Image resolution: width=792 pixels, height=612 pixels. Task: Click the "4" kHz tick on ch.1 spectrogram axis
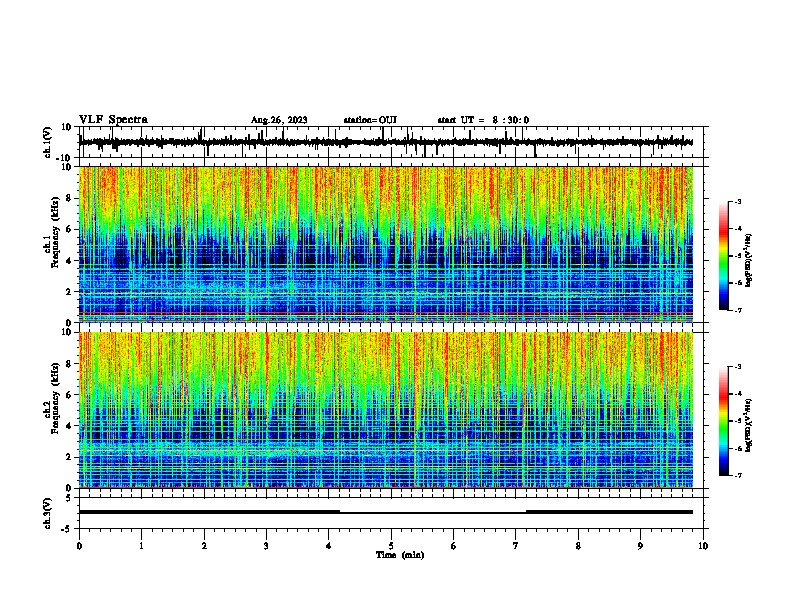tap(69, 261)
